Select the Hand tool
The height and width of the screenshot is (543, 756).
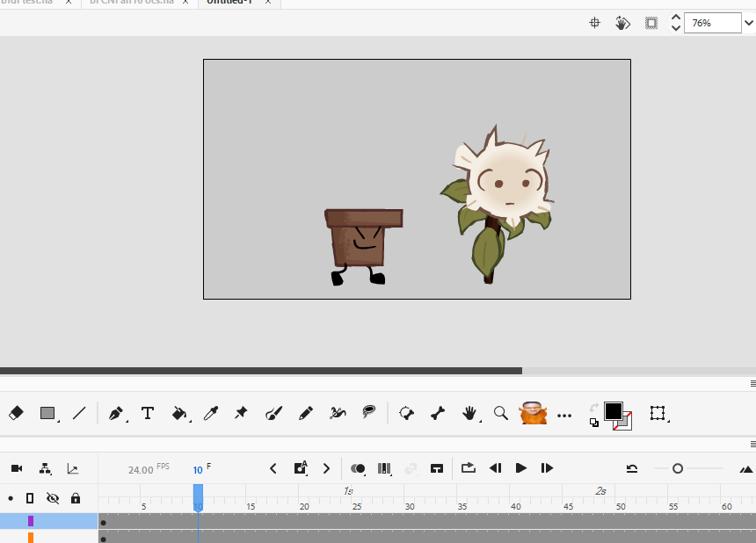point(469,413)
